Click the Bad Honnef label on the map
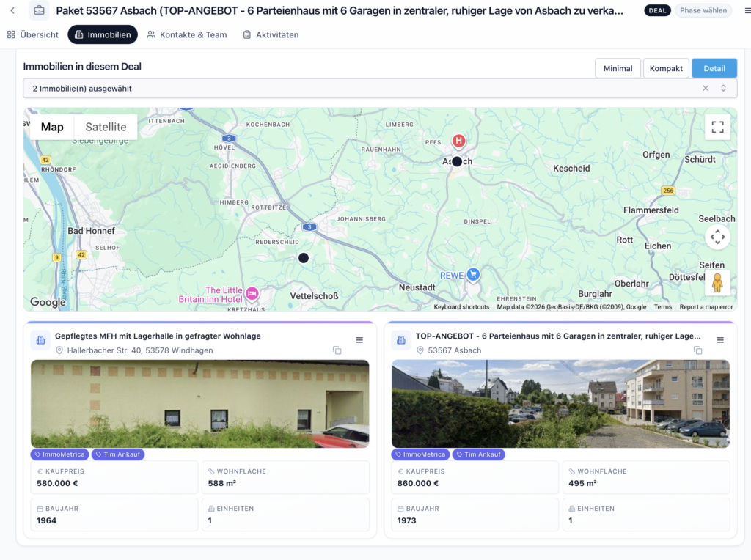This screenshot has width=751, height=560. pos(91,231)
